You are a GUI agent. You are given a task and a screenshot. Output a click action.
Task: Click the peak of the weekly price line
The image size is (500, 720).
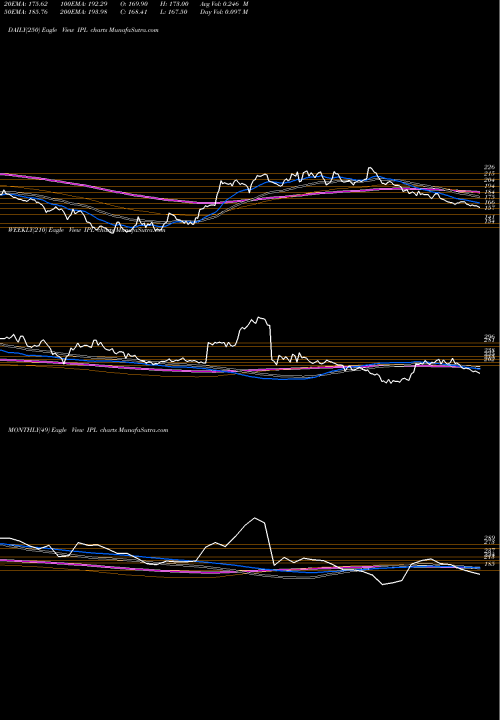[x=260, y=317]
